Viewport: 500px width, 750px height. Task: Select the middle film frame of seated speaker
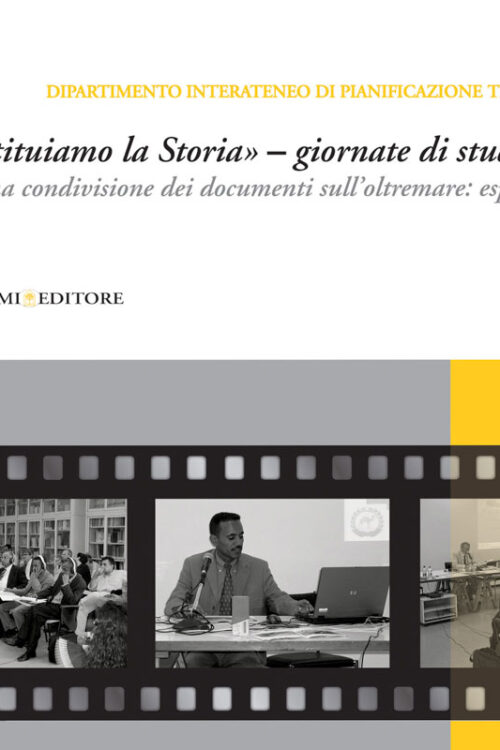272,583
